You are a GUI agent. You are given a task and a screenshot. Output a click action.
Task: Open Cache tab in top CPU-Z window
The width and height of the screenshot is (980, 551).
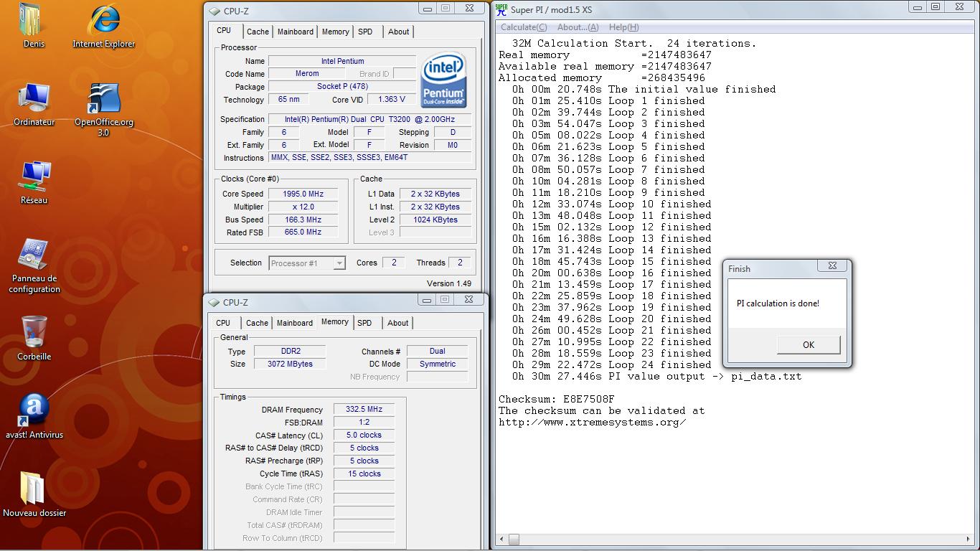(258, 32)
